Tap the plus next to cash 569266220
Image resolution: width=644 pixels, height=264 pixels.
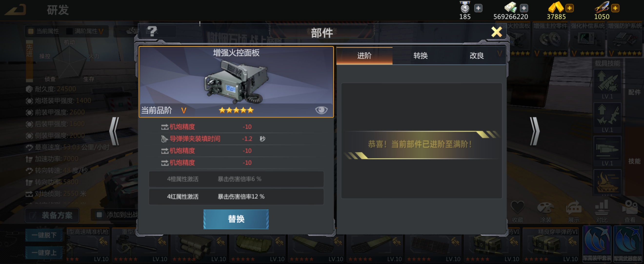point(524,8)
